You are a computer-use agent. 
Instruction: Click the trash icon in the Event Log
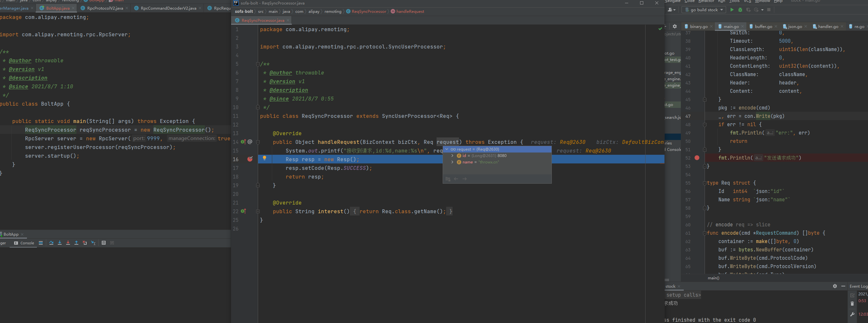(852, 304)
